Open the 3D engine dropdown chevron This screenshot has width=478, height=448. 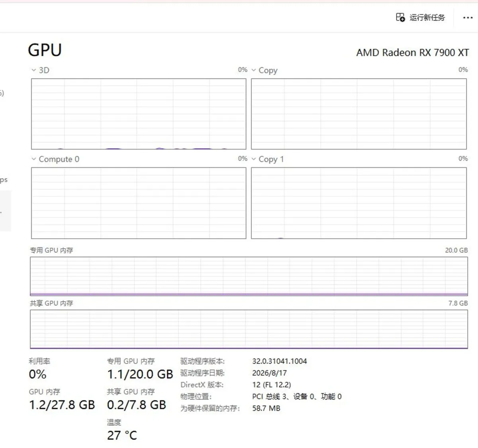point(34,70)
